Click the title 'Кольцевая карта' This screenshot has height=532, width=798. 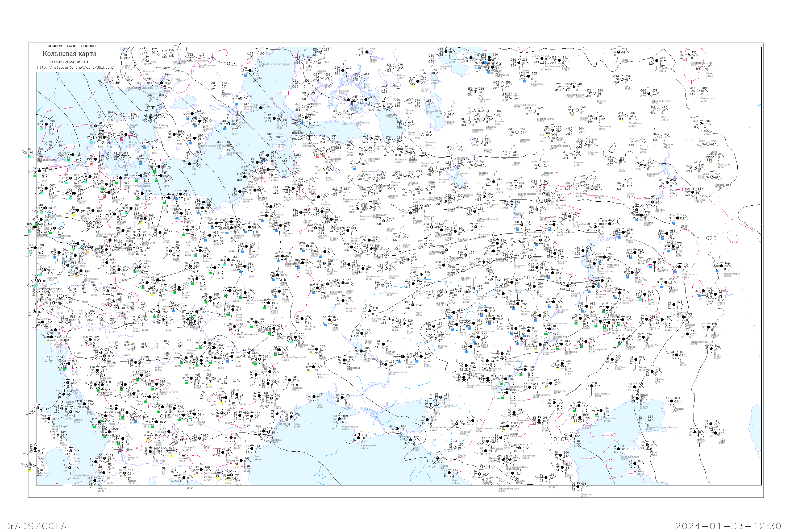pos(69,54)
